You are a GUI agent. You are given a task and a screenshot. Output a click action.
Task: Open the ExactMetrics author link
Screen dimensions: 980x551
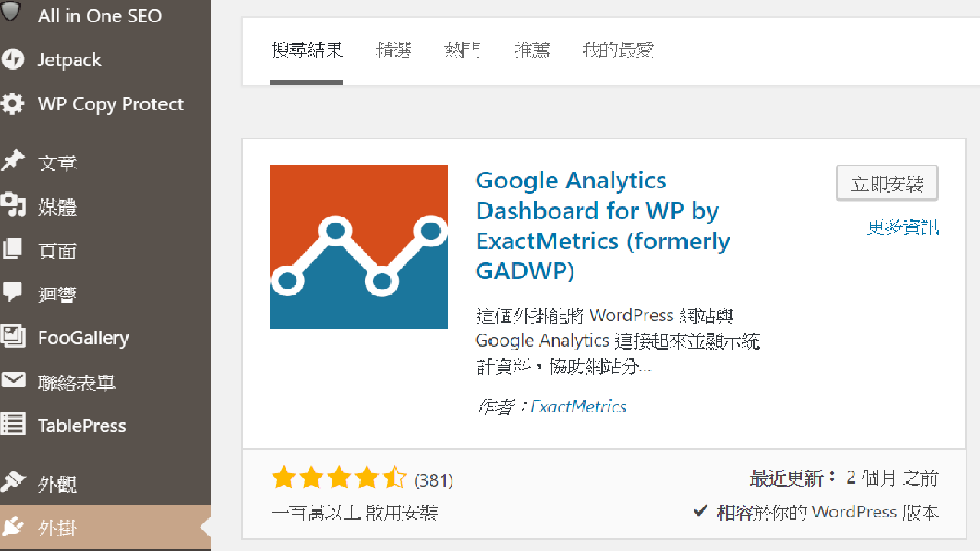(x=578, y=407)
